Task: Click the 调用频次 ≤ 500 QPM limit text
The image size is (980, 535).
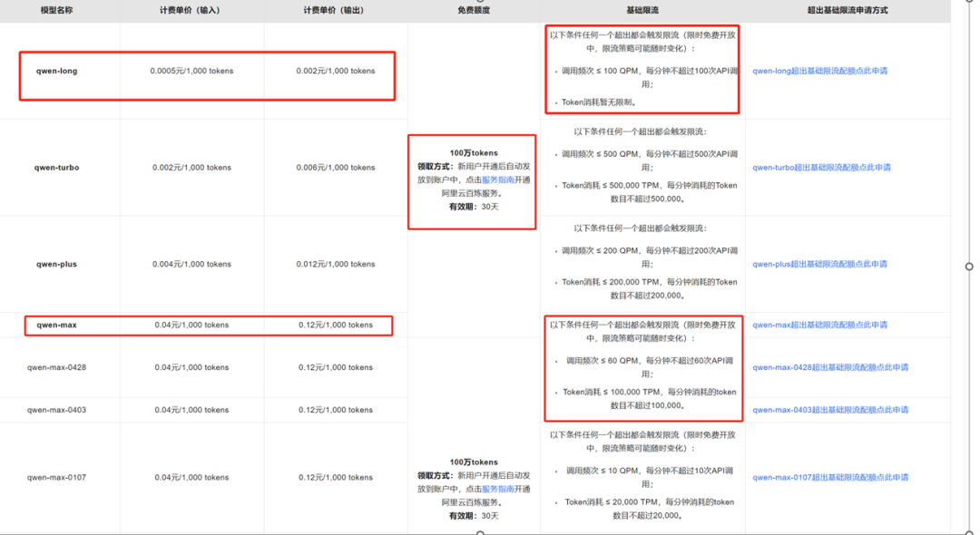Action: pyautogui.click(x=650, y=160)
